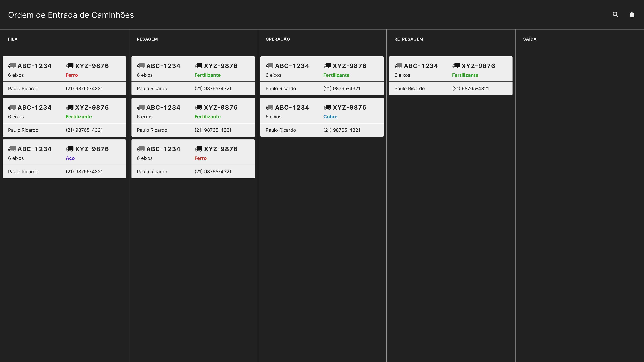The image size is (644, 362).
Task: Click the blue Cobre cargo label
Action: click(330, 117)
